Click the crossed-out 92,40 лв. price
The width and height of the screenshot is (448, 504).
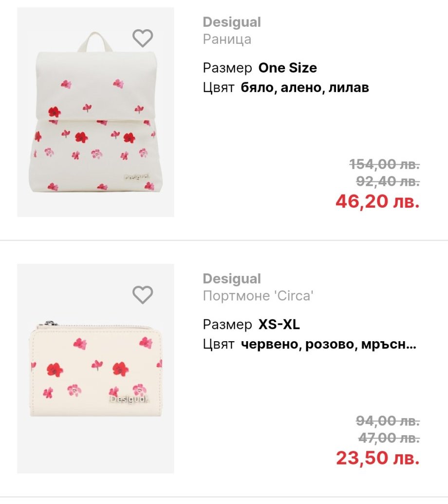point(388,181)
